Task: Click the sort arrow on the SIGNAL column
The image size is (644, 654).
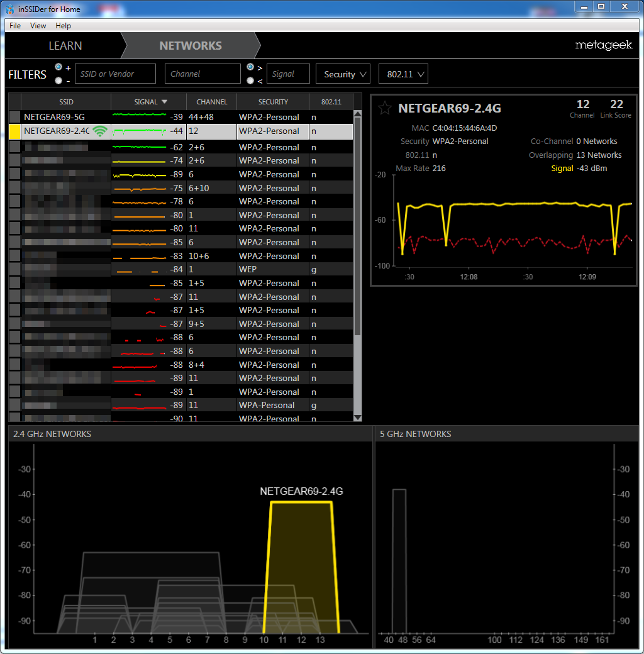Action: click(164, 102)
